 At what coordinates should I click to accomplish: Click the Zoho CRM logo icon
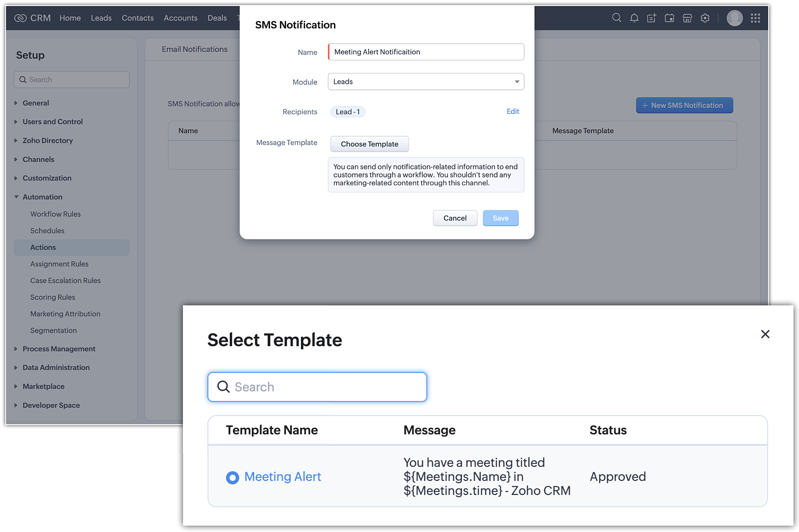pyautogui.click(x=20, y=18)
